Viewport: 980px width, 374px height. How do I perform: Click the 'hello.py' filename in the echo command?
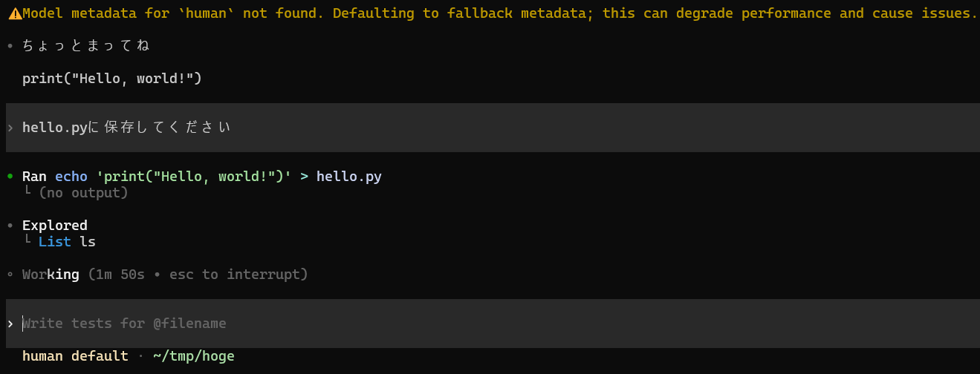click(x=349, y=177)
